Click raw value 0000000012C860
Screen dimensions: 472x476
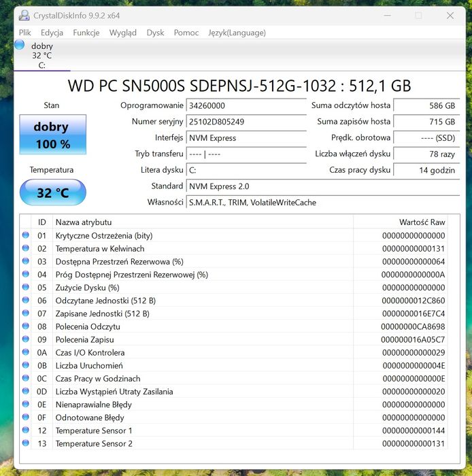(x=414, y=301)
